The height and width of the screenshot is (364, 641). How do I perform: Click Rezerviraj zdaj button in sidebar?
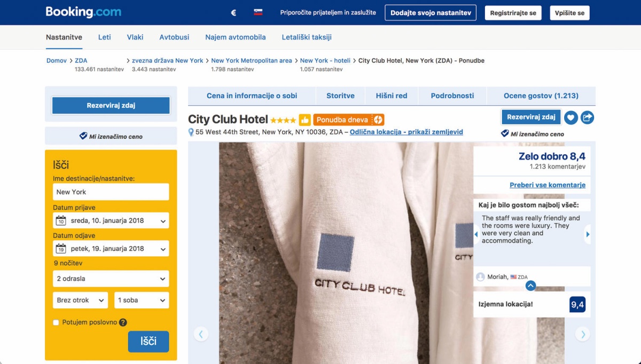click(x=111, y=106)
